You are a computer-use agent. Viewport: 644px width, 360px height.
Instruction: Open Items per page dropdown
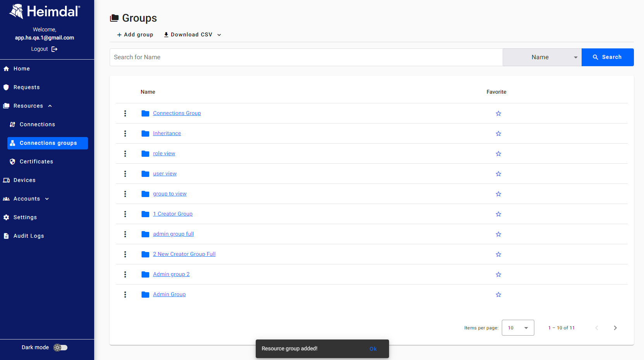click(x=518, y=328)
